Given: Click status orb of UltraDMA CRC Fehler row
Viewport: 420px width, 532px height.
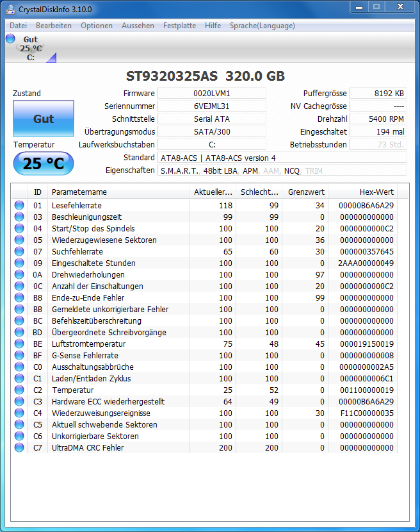Looking at the screenshot, I should click(19, 447).
